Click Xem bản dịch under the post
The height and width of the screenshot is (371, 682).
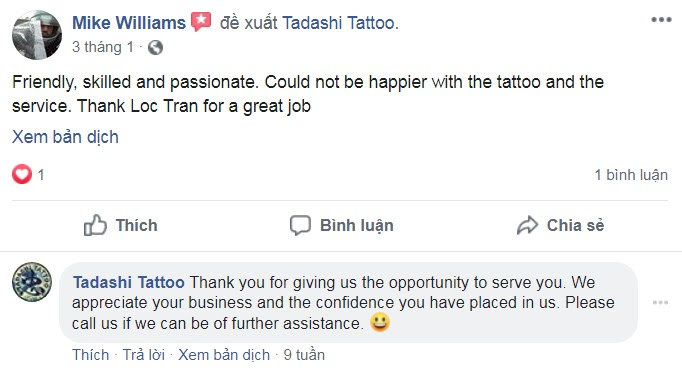tap(65, 137)
